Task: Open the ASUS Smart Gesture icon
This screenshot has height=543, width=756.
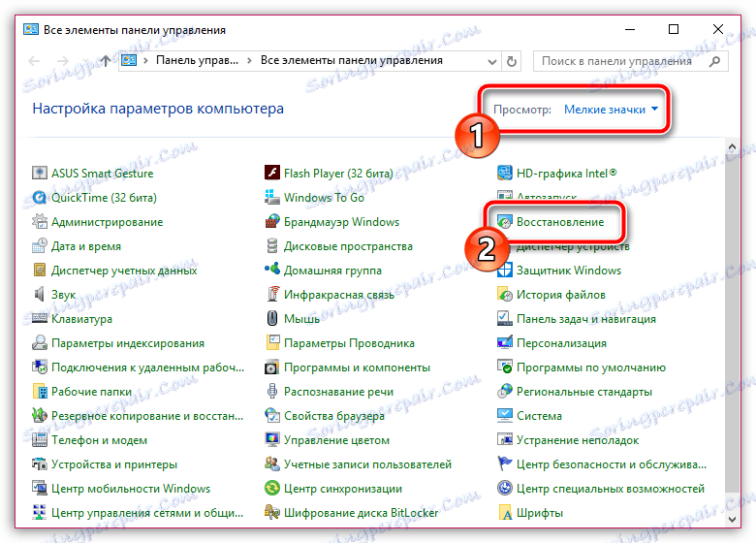Action: 39,174
